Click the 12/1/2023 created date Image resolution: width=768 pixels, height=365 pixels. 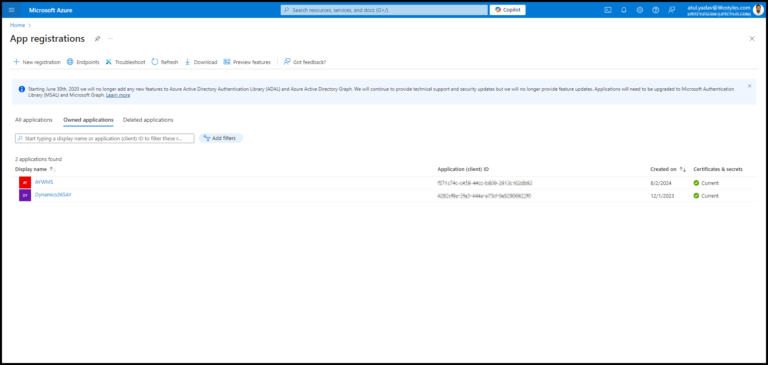tap(661, 195)
